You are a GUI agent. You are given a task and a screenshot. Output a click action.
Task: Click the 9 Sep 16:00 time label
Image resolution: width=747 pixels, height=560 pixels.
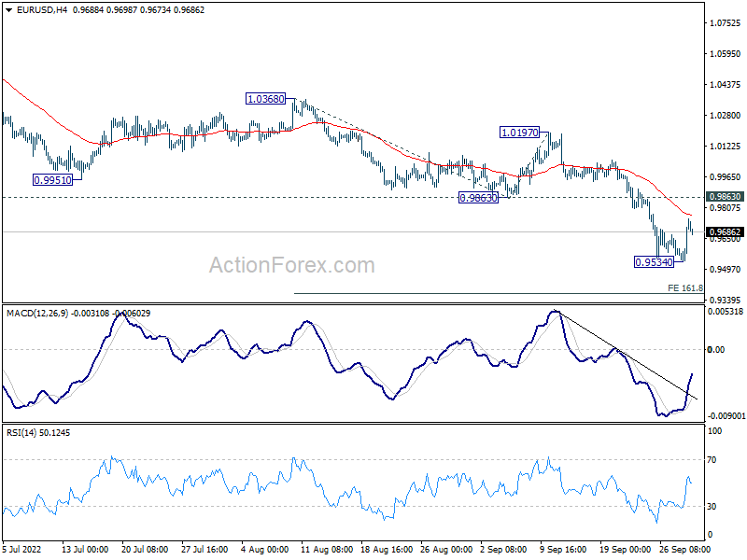click(x=563, y=549)
